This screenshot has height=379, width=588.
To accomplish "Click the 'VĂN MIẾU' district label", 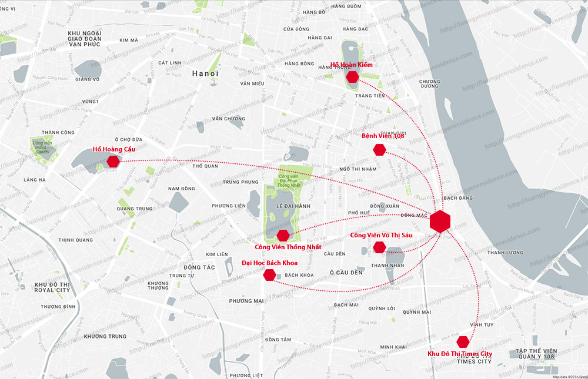I will (x=252, y=83).
